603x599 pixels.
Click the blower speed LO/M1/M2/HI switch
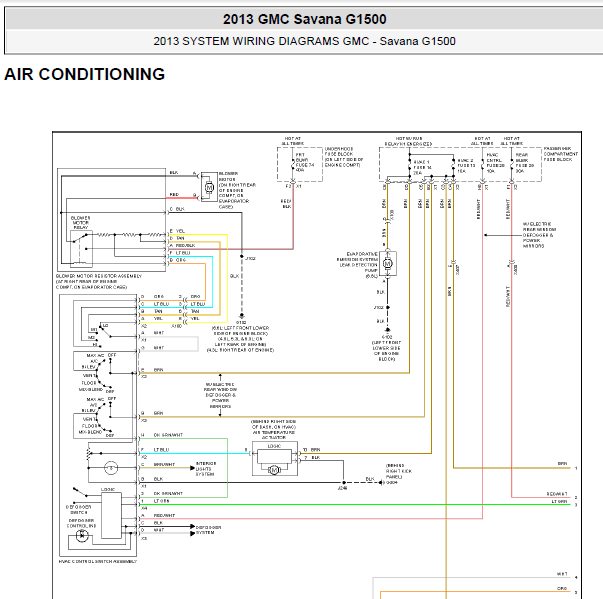click(101, 336)
